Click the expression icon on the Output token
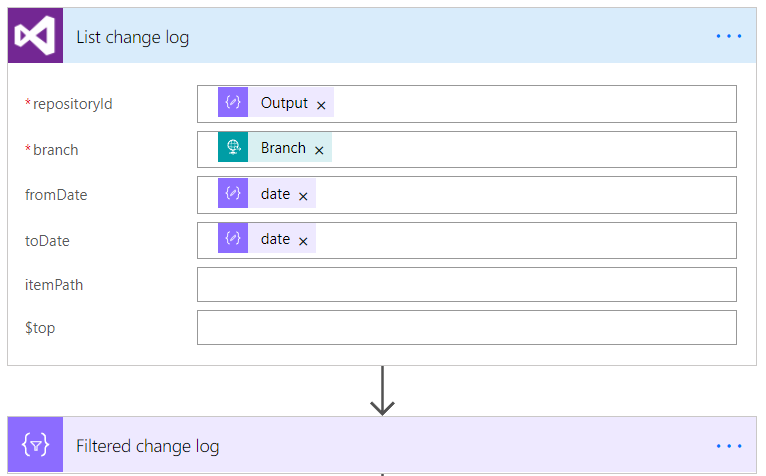This screenshot has width=766, height=476. point(233,103)
